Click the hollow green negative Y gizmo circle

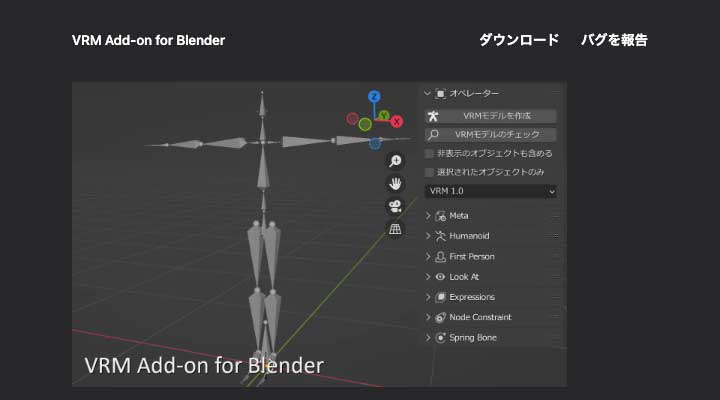point(365,124)
